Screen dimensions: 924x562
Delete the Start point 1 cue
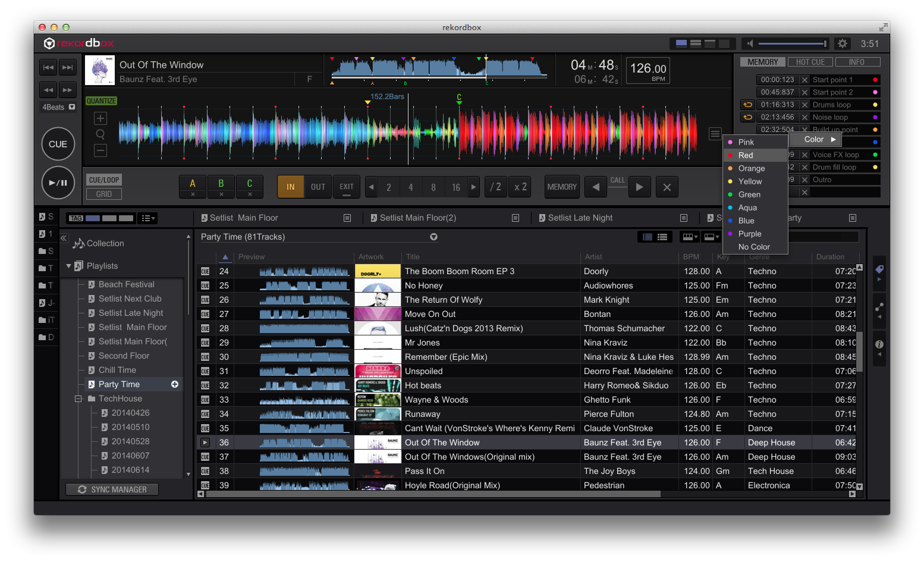point(804,80)
